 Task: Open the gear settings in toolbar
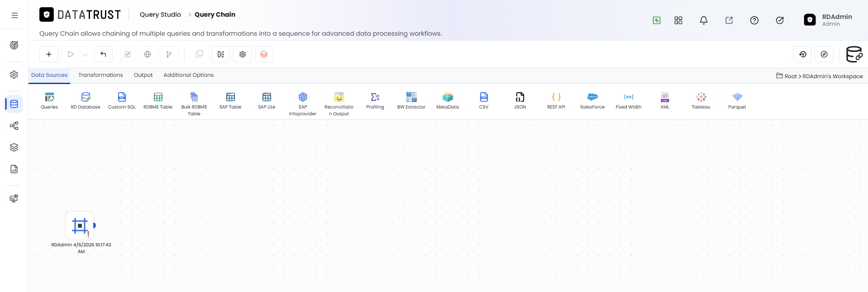coord(243,54)
